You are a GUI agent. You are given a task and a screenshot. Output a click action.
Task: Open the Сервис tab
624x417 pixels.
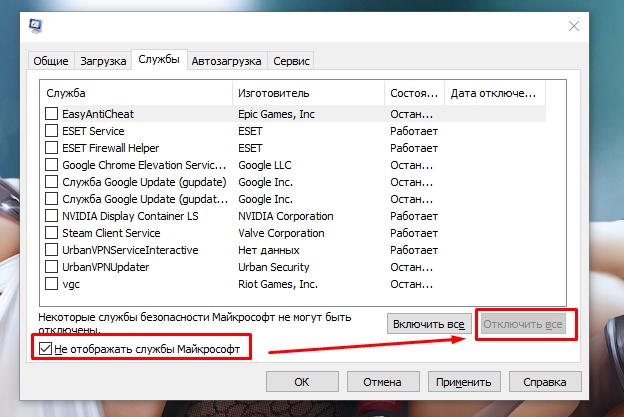291,61
